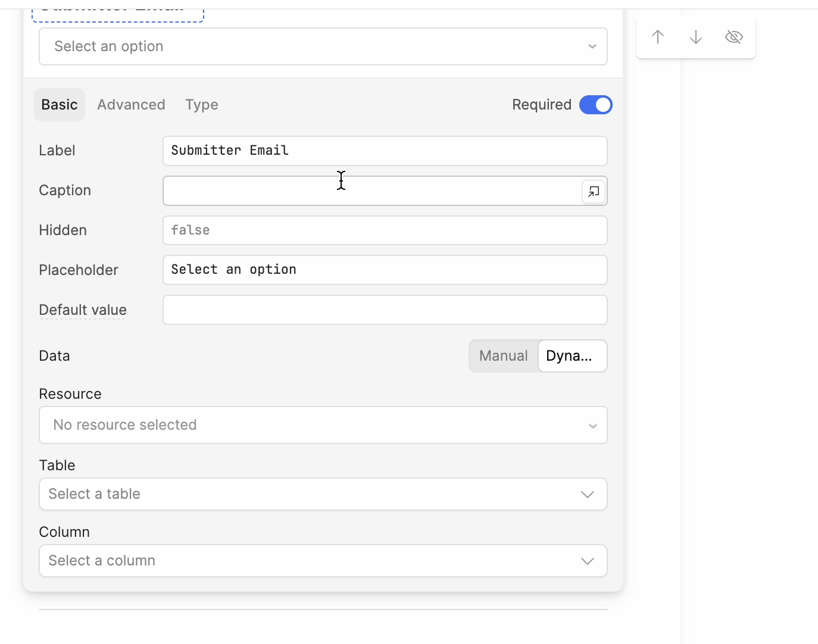
Task: Click the 'Caption' label text
Action: tap(65, 190)
